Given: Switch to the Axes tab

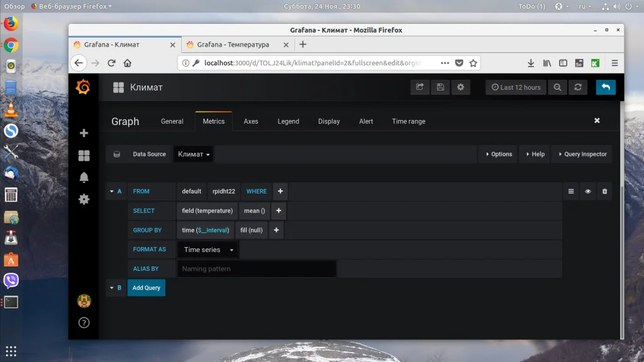Looking at the screenshot, I should (251, 121).
